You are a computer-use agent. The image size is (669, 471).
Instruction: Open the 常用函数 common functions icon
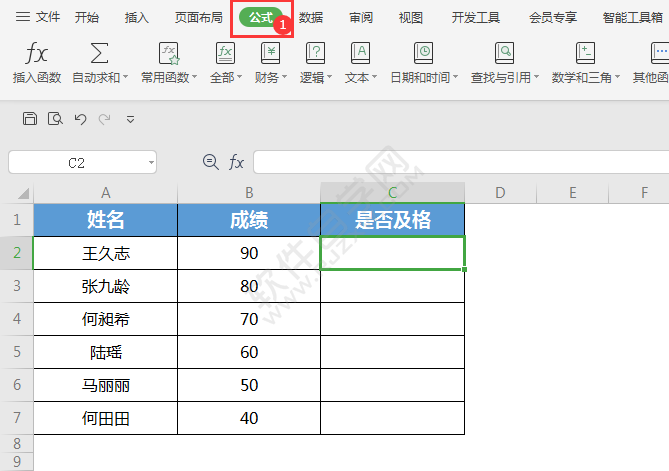click(x=169, y=53)
